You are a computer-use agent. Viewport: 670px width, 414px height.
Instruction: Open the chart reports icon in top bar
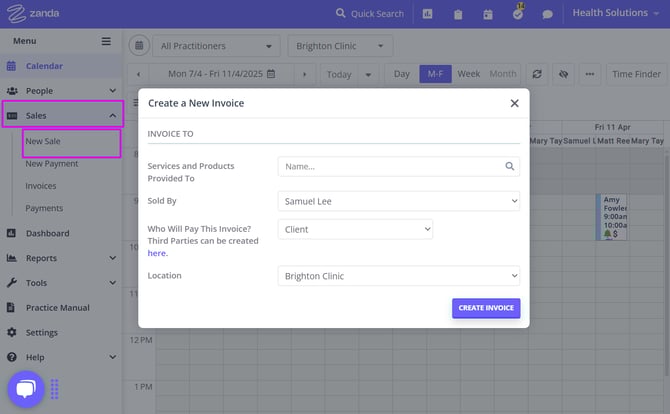[428, 14]
